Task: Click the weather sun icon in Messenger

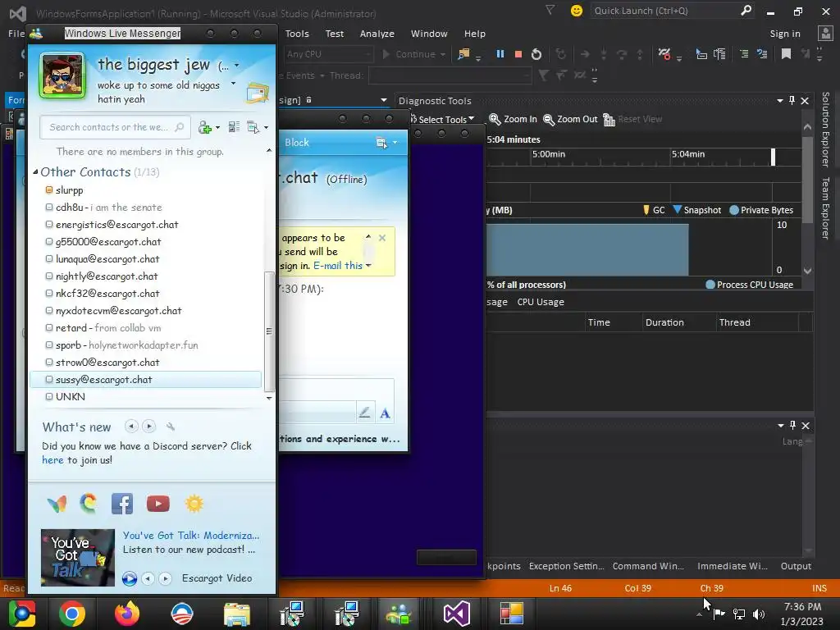Action: tap(194, 504)
